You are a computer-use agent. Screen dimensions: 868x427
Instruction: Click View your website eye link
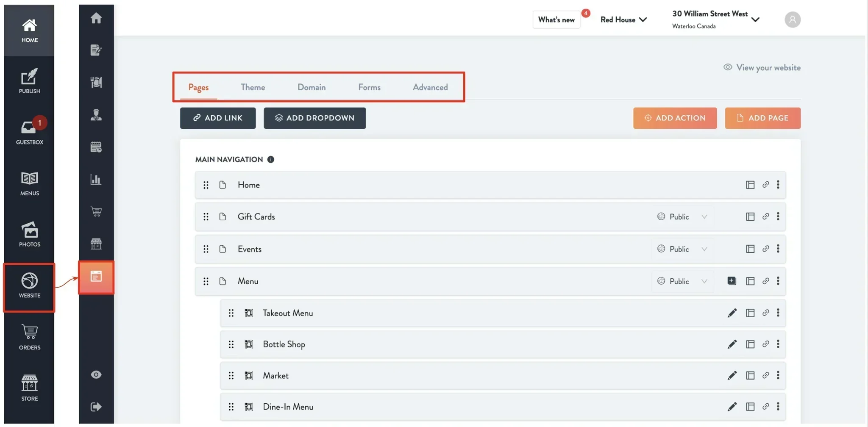[x=762, y=67]
